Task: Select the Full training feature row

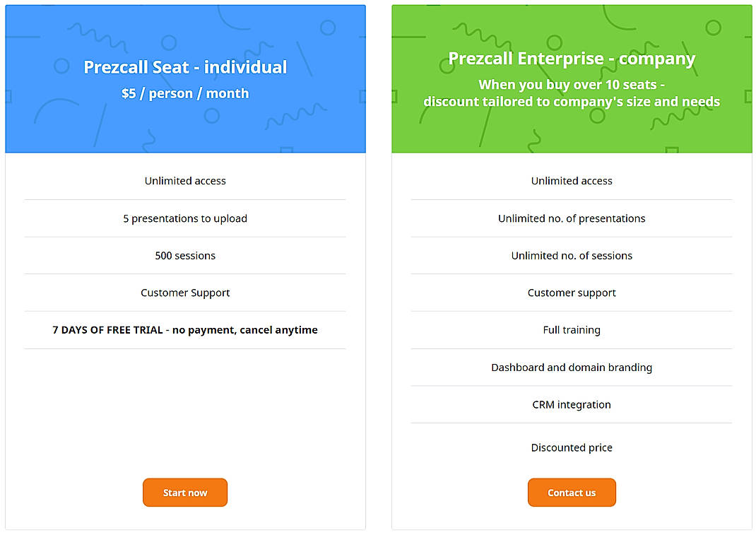Action: 572,329
